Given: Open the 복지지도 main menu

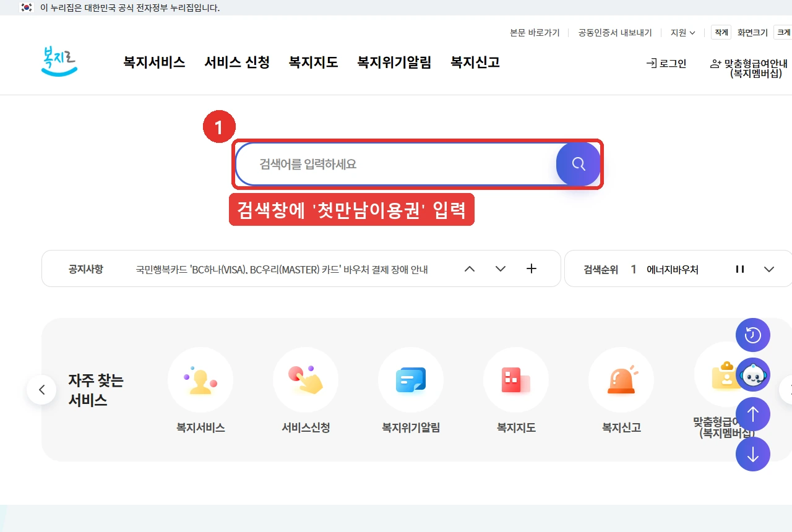Looking at the screenshot, I should click(x=313, y=62).
